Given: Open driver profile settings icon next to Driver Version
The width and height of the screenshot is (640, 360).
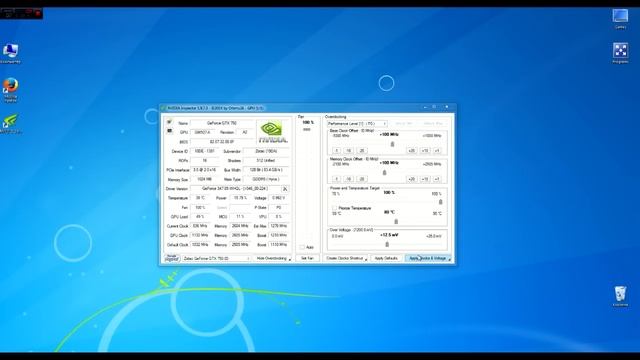Looking at the screenshot, I should [284, 189].
